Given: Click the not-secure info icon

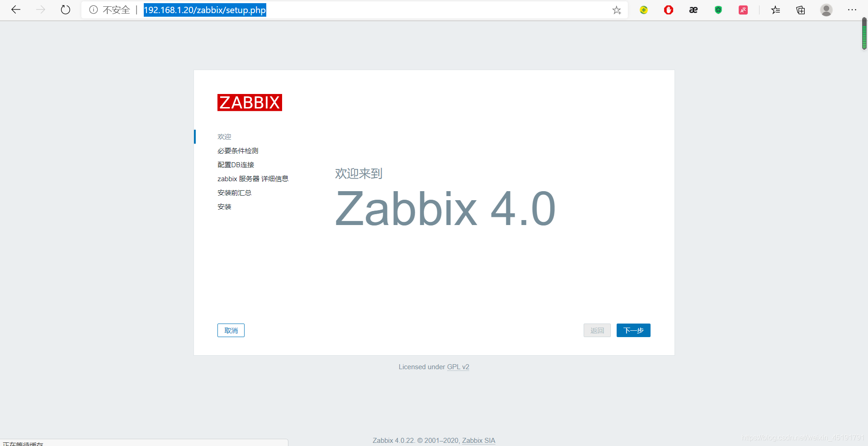Looking at the screenshot, I should (93, 9).
